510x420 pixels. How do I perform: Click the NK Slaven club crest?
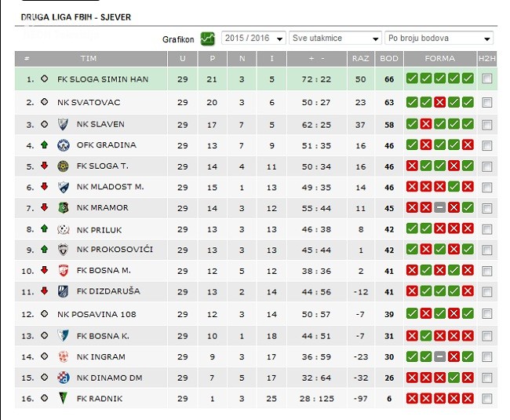click(64, 124)
